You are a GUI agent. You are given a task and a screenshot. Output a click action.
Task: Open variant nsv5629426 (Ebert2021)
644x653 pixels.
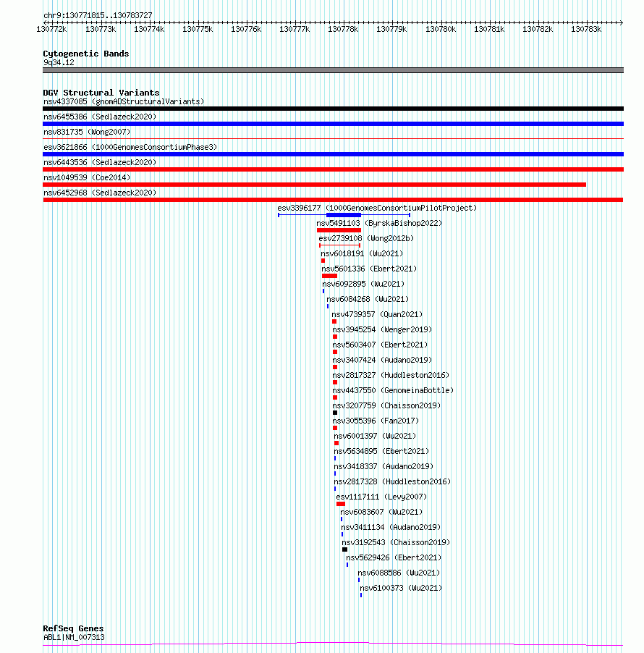click(394, 557)
